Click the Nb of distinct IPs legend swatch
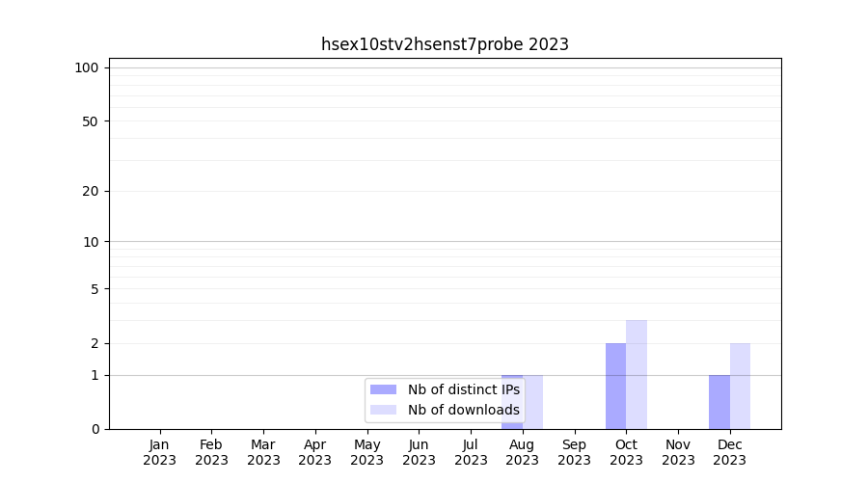This screenshot has width=868, height=482. point(383,389)
